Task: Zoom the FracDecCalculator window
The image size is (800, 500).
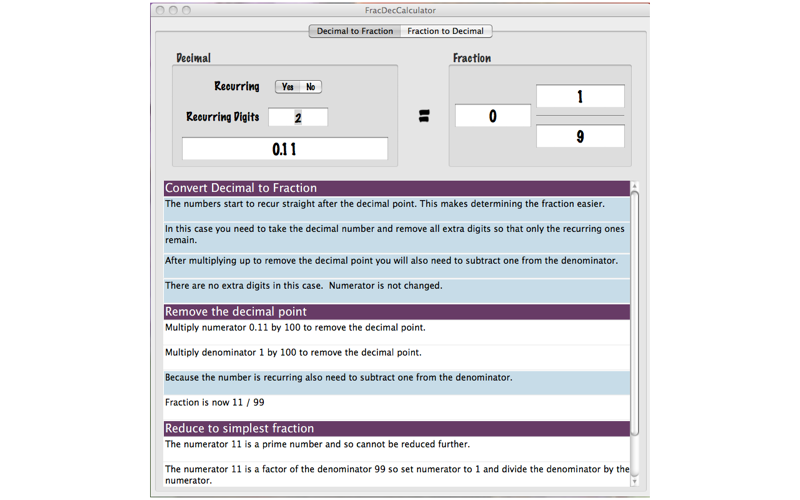Action: tap(186, 10)
